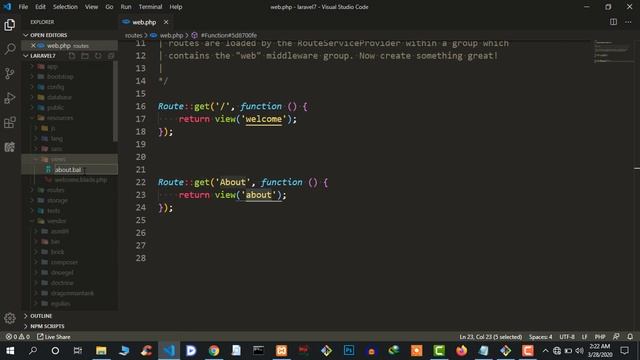Open the Run and Debug view

[10, 98]
